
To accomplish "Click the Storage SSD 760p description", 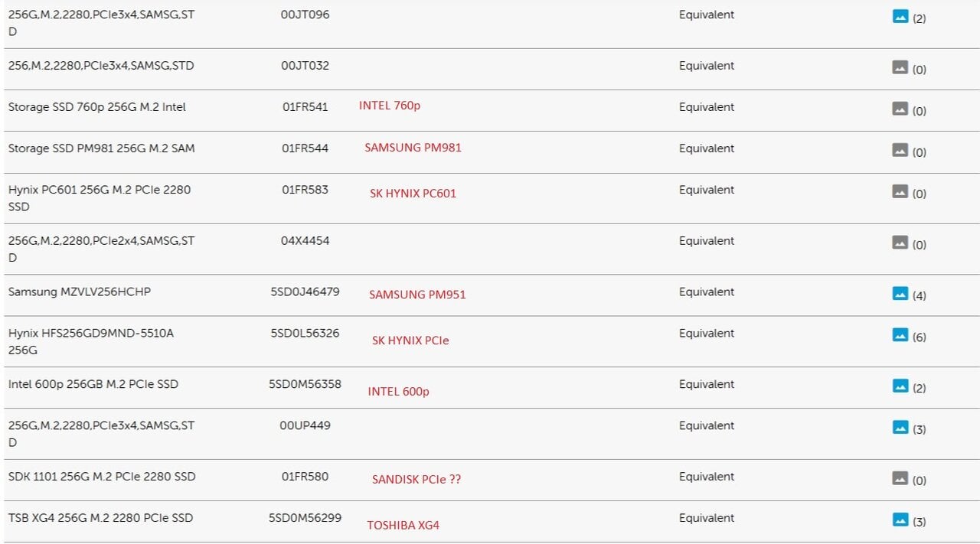I will tap(97, 107).
